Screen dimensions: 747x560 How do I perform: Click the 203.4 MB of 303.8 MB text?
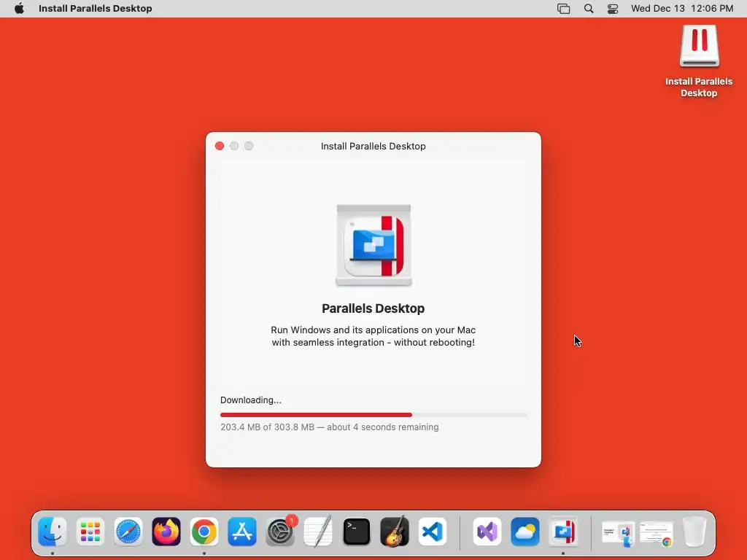[x=267, y=427]
